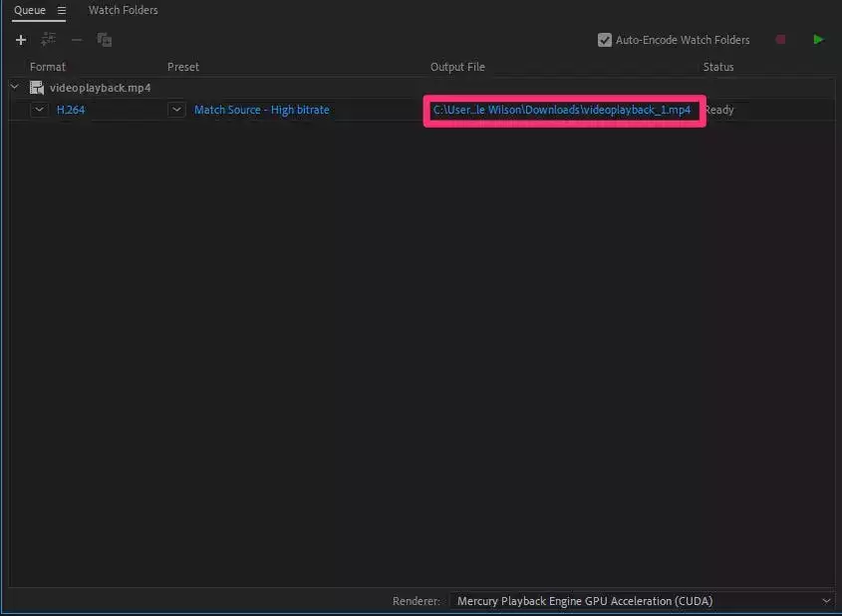The image size is (842, 616).
Task: Select the videoplayback.mp4 queue row
Action: point(421,88)
